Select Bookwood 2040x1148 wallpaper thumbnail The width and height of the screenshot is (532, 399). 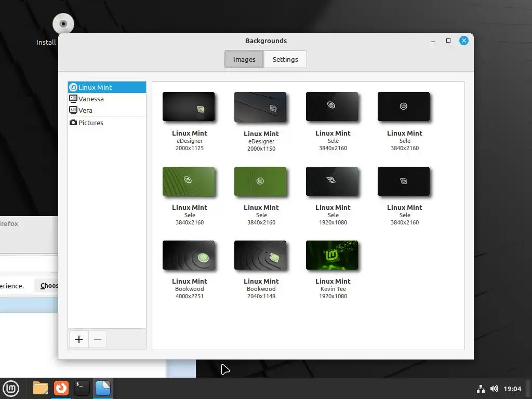coord(260,255)
